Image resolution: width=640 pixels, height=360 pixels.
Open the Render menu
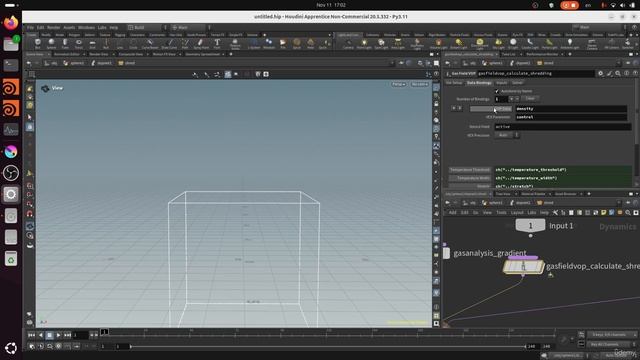pos(53,27)
